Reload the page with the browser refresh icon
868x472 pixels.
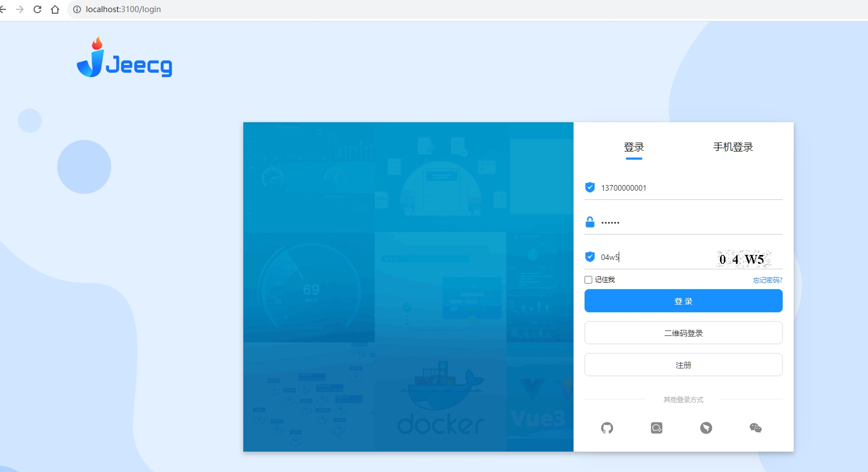37,9
